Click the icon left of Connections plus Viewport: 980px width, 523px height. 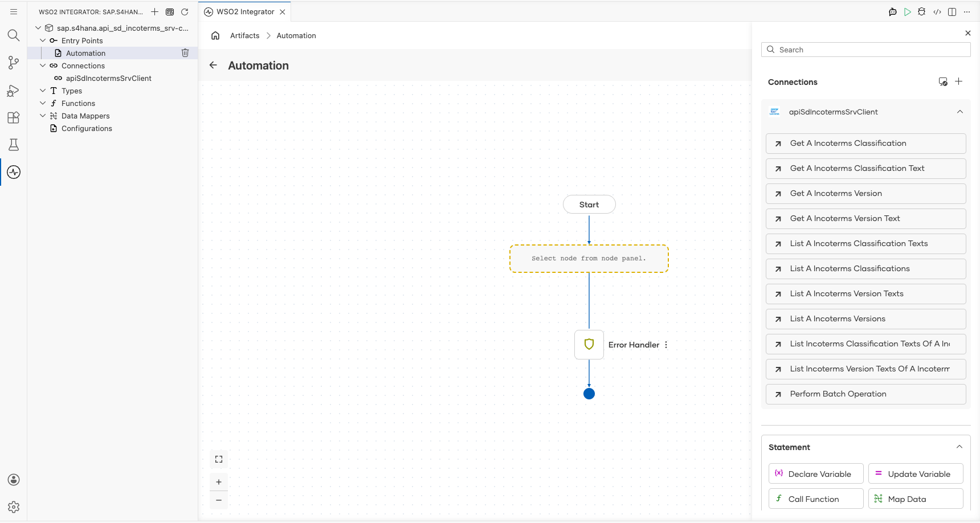pyautogui.click(x=943, y=81)
